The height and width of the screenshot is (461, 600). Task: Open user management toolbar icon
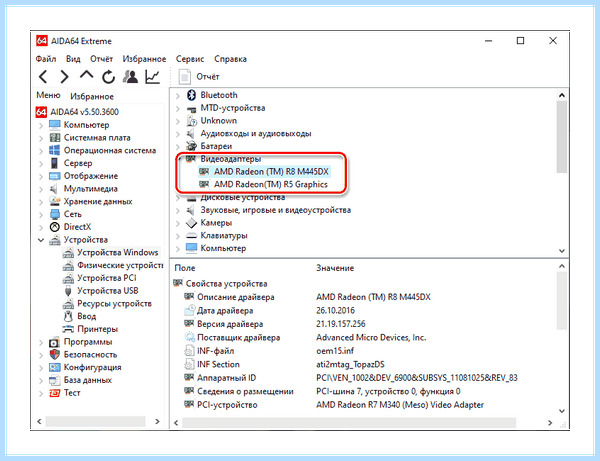click(x=130, y=77)
